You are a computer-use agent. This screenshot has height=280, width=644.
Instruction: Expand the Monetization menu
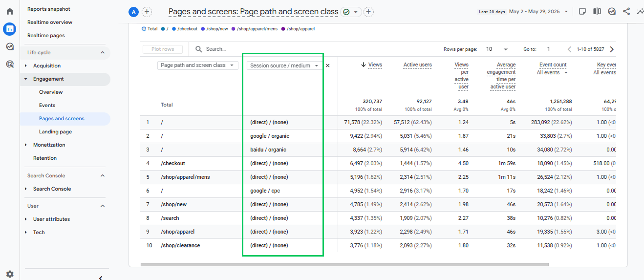coord(26,145)
